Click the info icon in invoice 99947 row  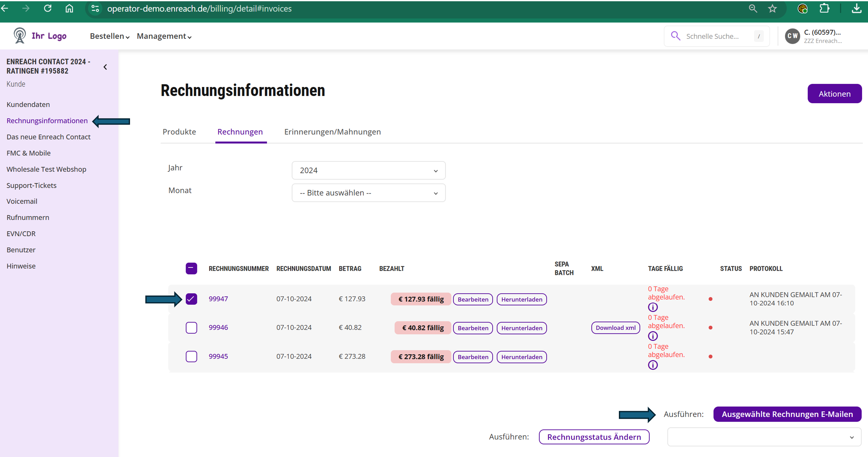[653, 307]
